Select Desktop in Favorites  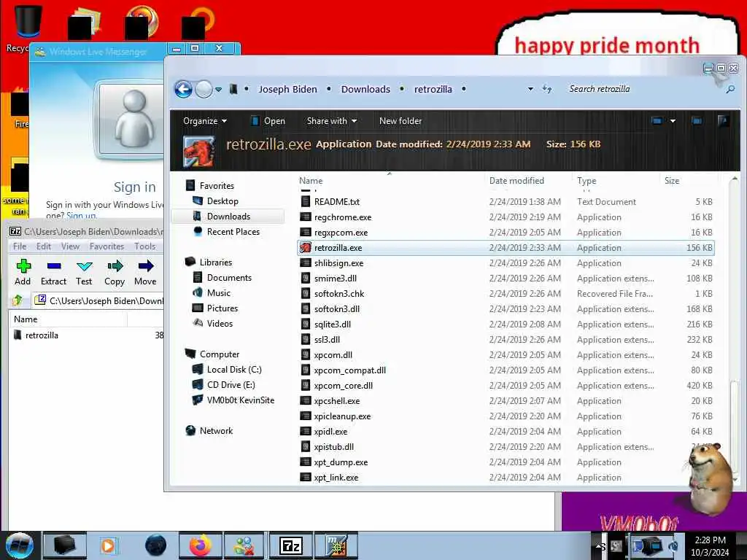222,201
